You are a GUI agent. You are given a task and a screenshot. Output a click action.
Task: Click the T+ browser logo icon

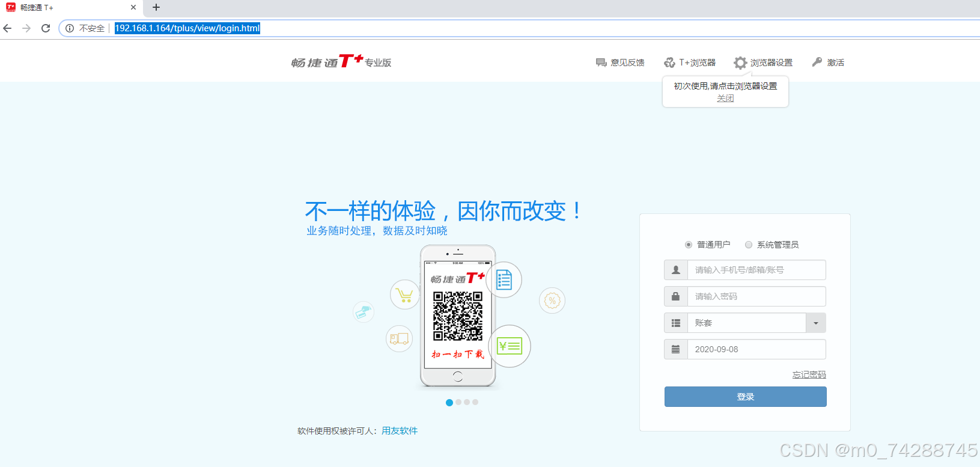669,63
